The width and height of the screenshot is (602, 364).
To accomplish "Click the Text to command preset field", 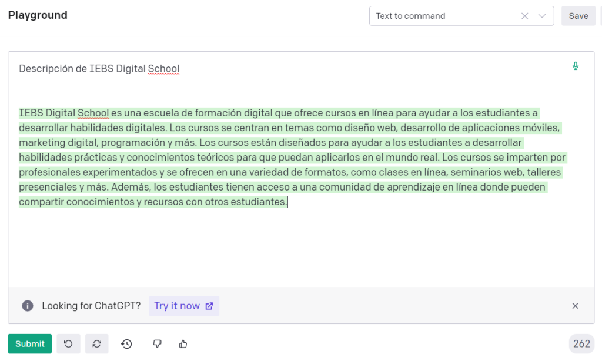I will [461, 16].
